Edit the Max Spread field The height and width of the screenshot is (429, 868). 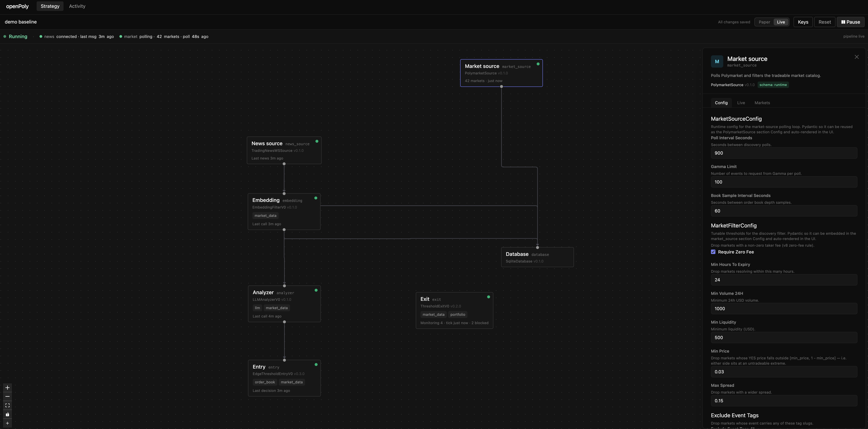pyautogui.click(x=784, y=401)
